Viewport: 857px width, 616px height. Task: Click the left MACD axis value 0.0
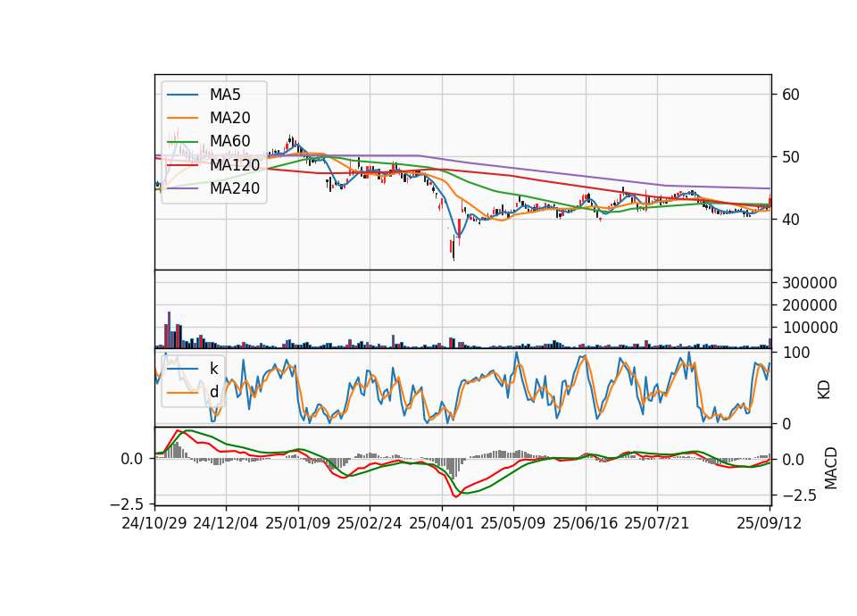point(132,459)
